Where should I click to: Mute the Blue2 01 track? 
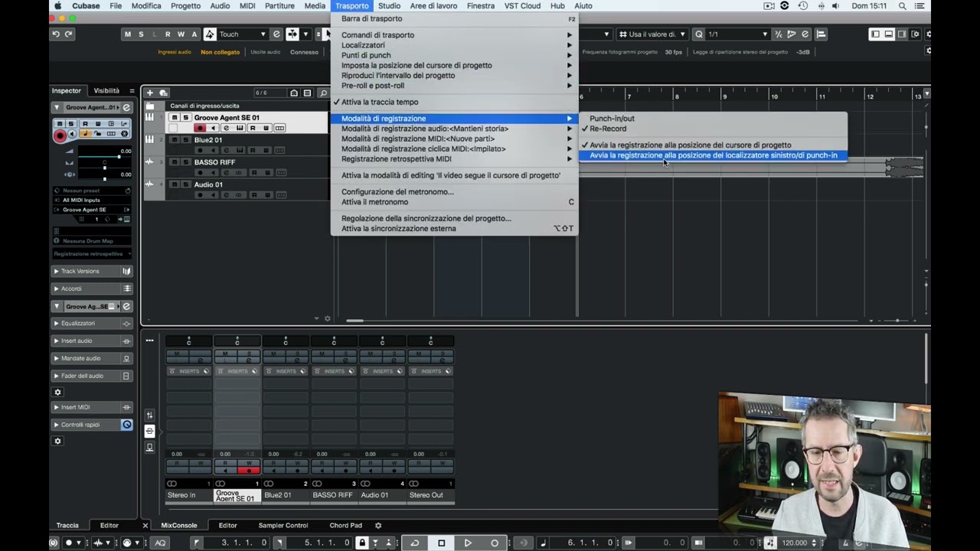(x=175, y=140)
